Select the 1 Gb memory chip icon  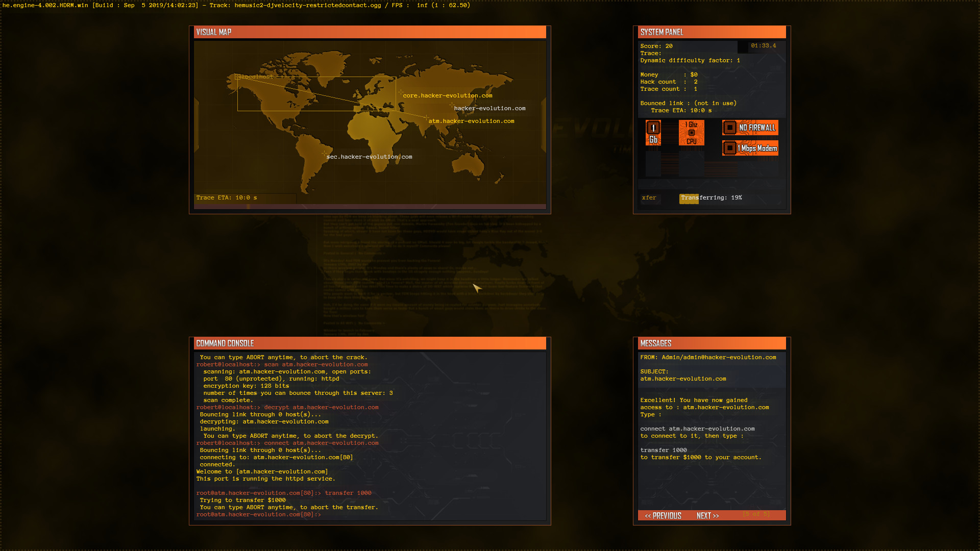pyautogui.click(x=653, y=132)
